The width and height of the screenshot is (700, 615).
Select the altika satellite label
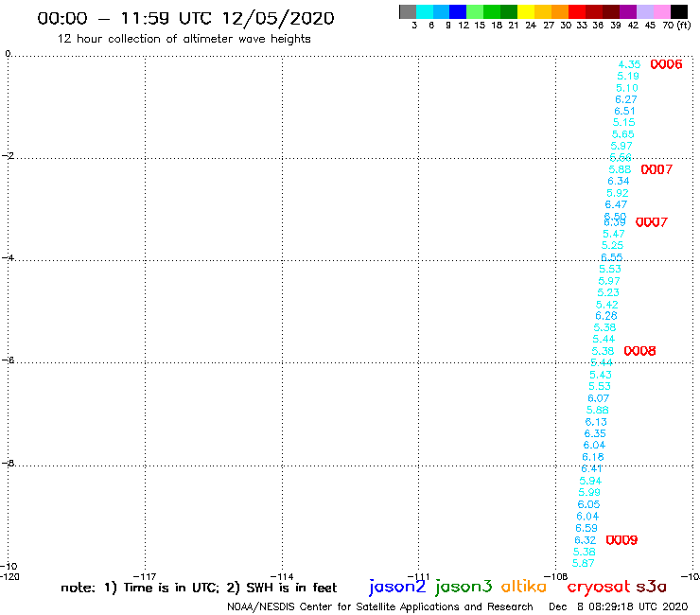coord(523,587)
